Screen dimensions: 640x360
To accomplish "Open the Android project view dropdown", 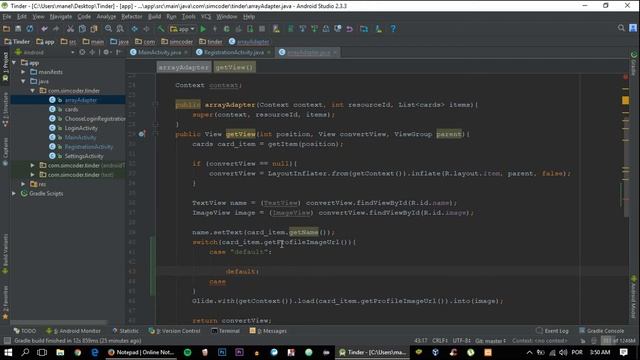I will (x=45, y=52).
